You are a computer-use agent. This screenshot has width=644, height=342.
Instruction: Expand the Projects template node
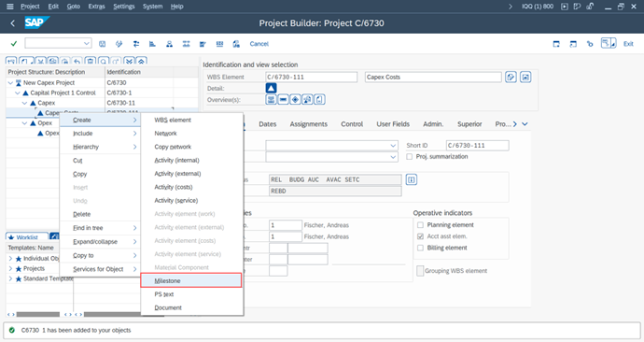tap(10, 268)
